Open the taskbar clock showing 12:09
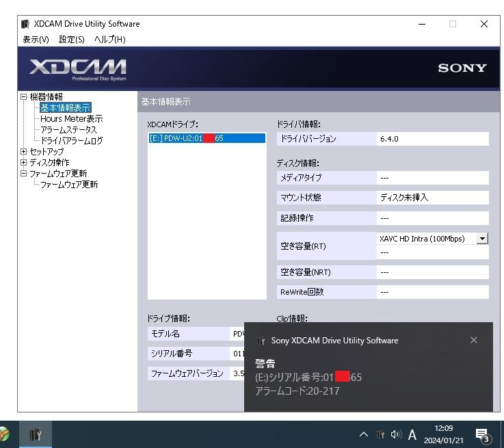Image resolution: width=504 pixels, height=448 pixels. (444, 434)
